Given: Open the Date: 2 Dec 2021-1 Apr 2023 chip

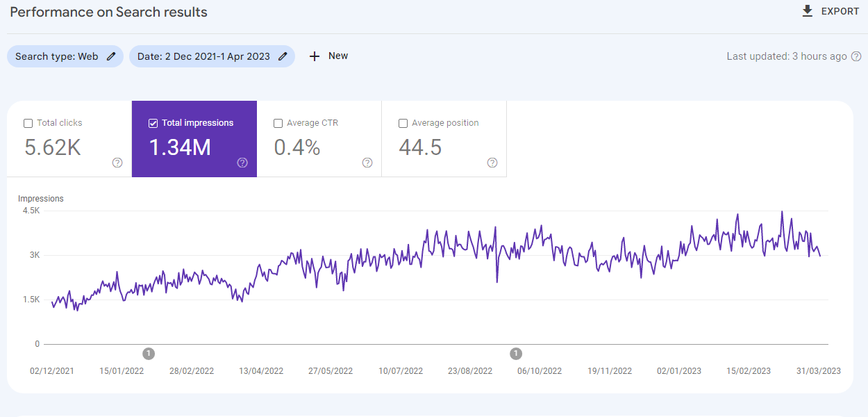Looking at the screenshot, I should point(203,56).
